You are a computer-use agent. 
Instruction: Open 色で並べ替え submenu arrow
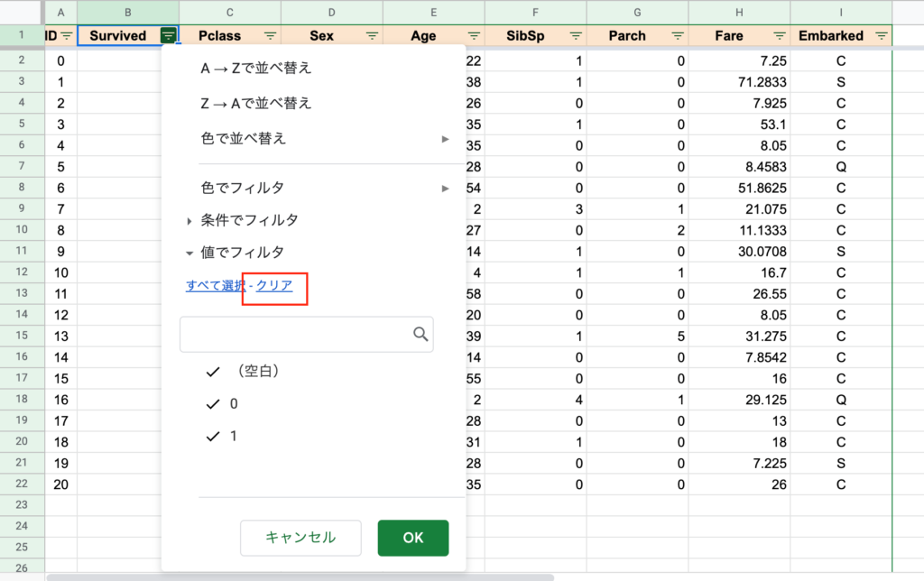point(446,139)
